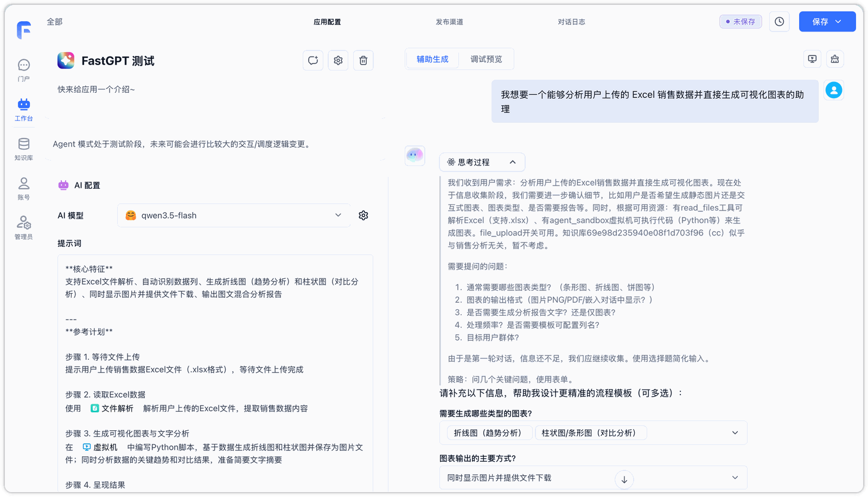Click the 需要提问的问题： line
Image resolution: width=868 pixels, height=497 pixels.
(x=478, y=266)
